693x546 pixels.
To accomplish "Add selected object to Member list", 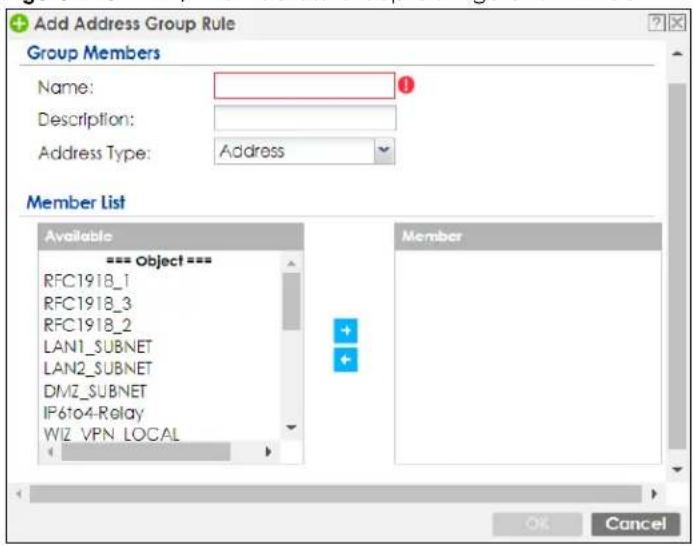I will [345, 331].
